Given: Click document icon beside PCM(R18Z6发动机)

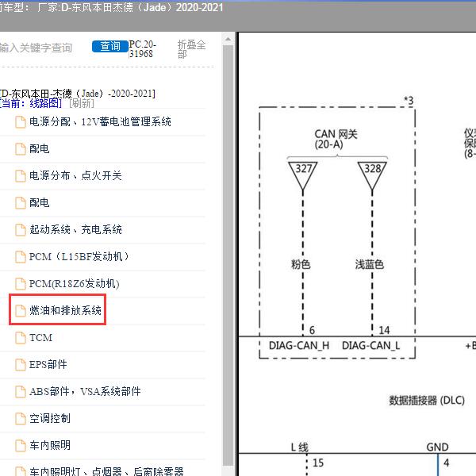Looking at the screenshot, I should pyautogui.click(x=21, y=284).
